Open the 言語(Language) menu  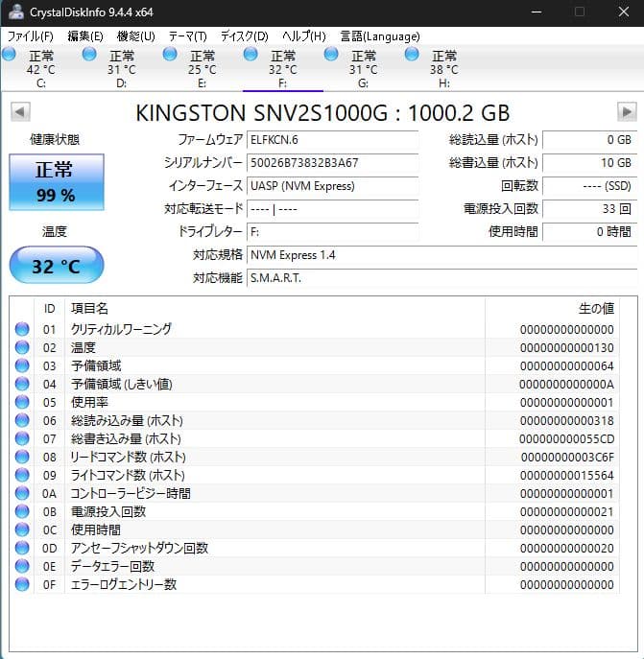click(380, 36)
